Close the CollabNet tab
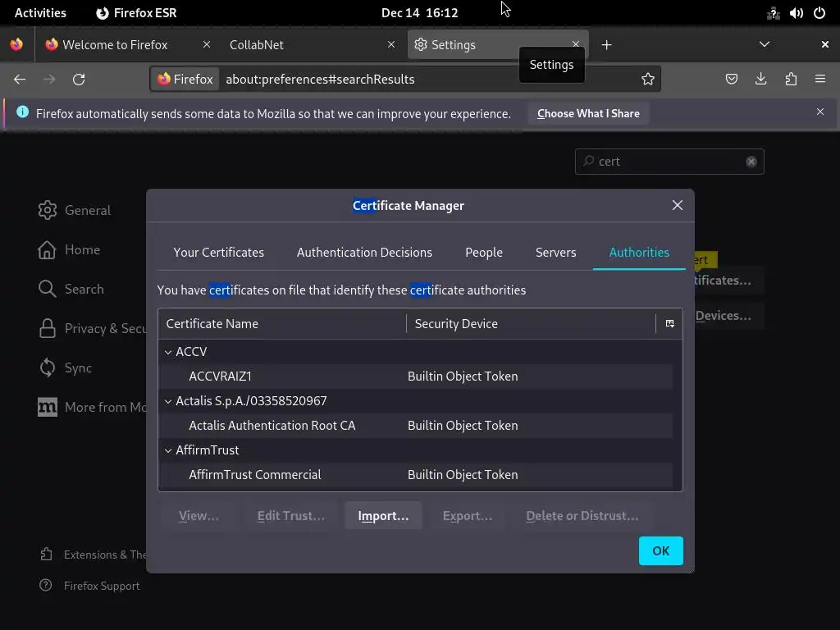Image resolution: width=840 pixels, height=630 pixels. [x=391, y=44]
